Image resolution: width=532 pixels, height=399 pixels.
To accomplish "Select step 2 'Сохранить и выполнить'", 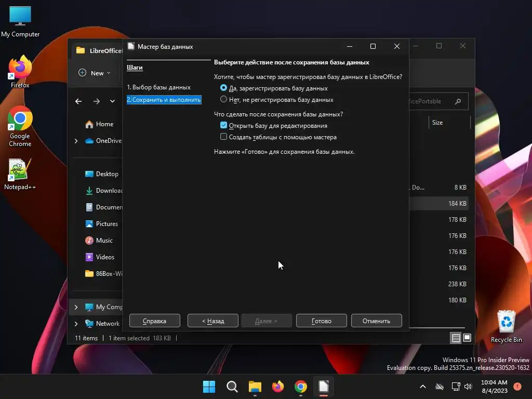I will (x=164, y=100).
